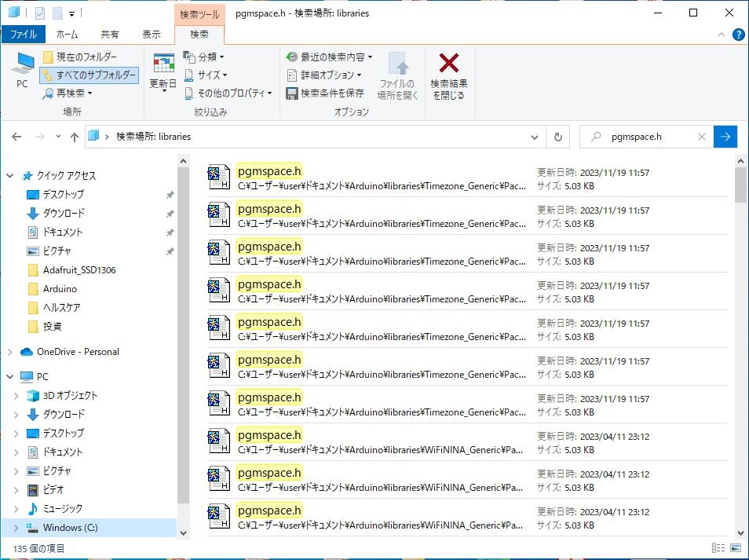The height and width of the screenshot is (560, 749).
Task: Open quick access toolbar customize dropdown
Action: [71, 14]
